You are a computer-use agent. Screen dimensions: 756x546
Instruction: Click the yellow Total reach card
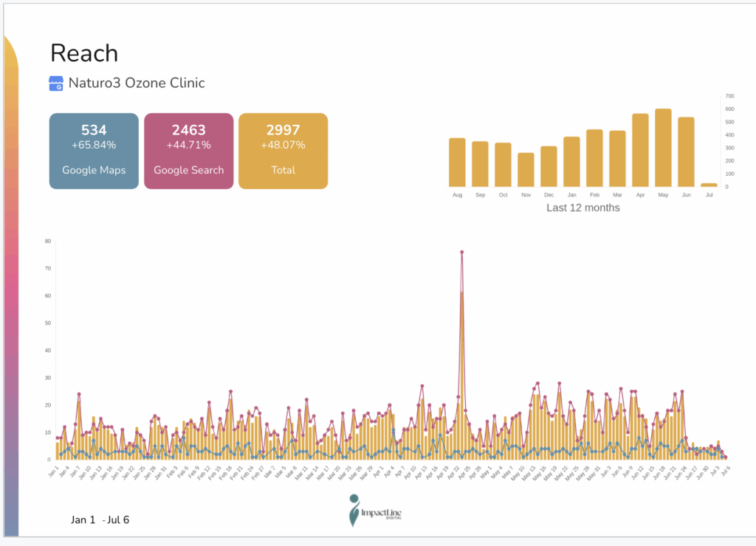(x=283, y=151)
